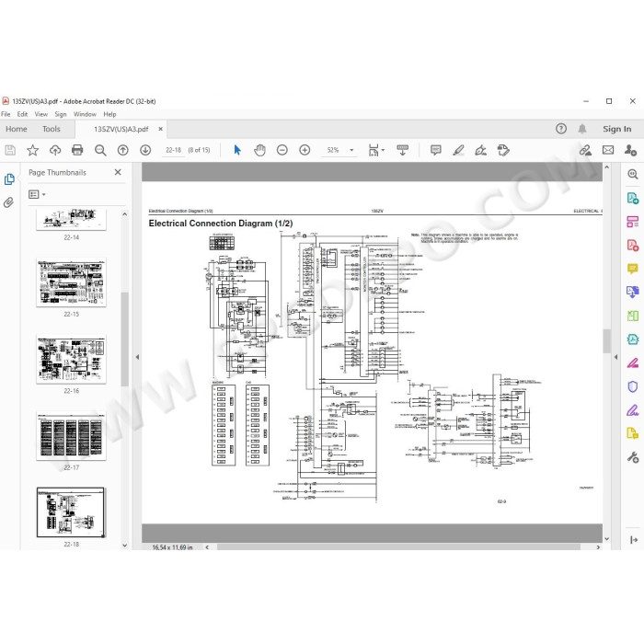644x644 pixels.
Task: Click the Zoom out minus icon
Action: (282, 150)
